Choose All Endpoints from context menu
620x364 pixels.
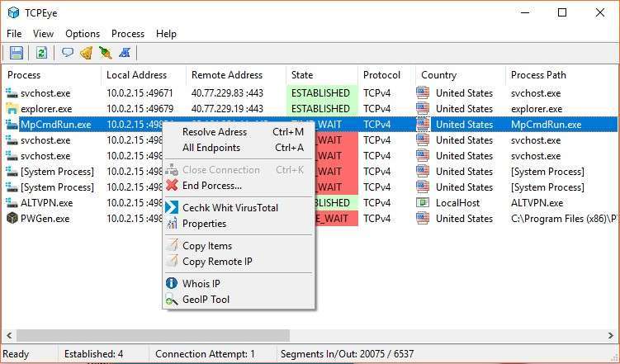click(x=239, y=148)
